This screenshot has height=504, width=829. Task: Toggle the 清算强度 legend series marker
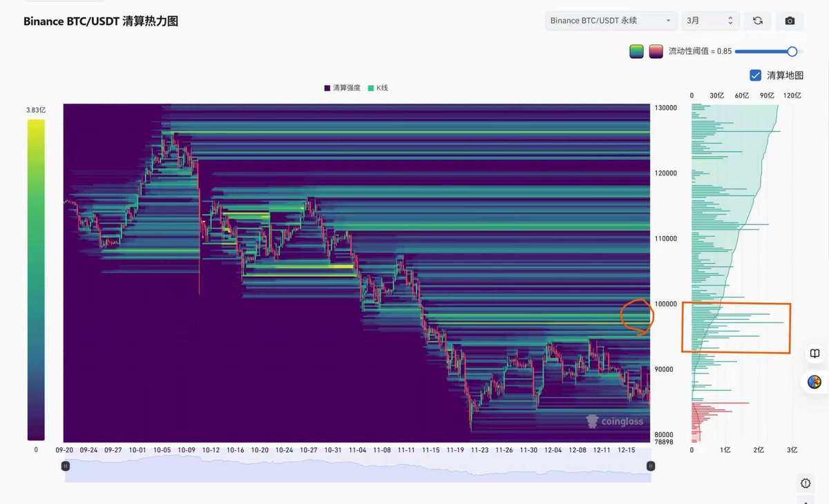coord(327,88)
